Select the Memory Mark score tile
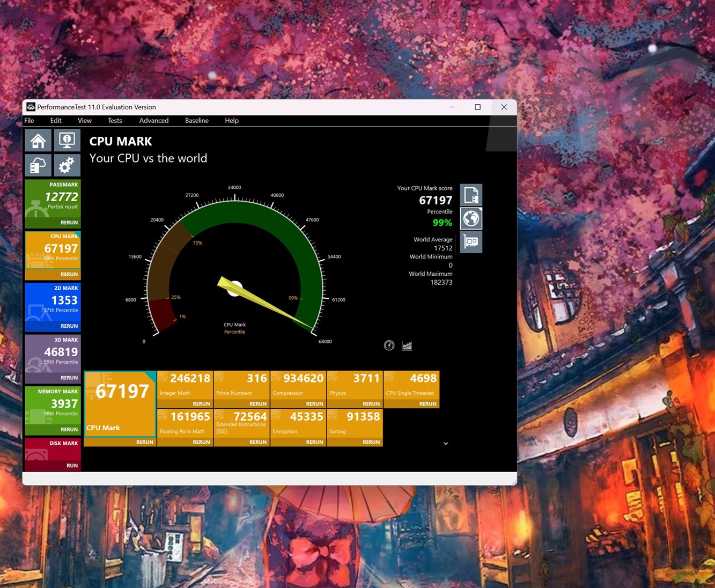715x588 pixels. [x=53, y=405]
